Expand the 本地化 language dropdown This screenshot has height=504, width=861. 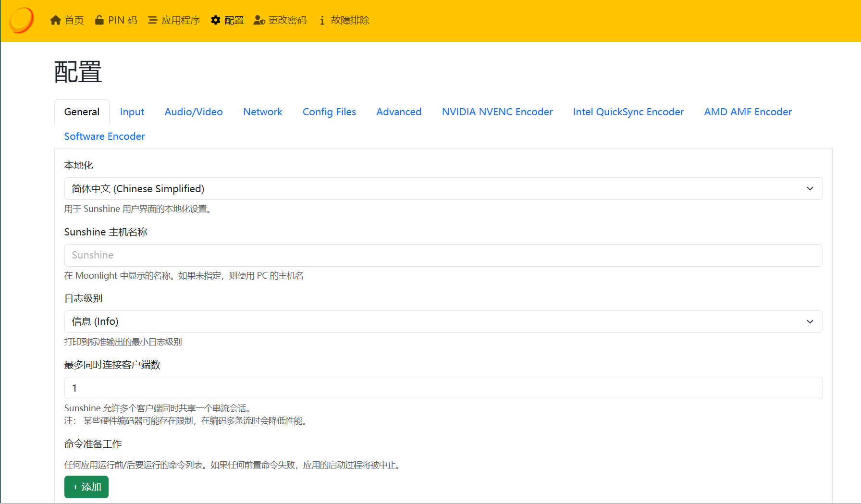[443, 189]
